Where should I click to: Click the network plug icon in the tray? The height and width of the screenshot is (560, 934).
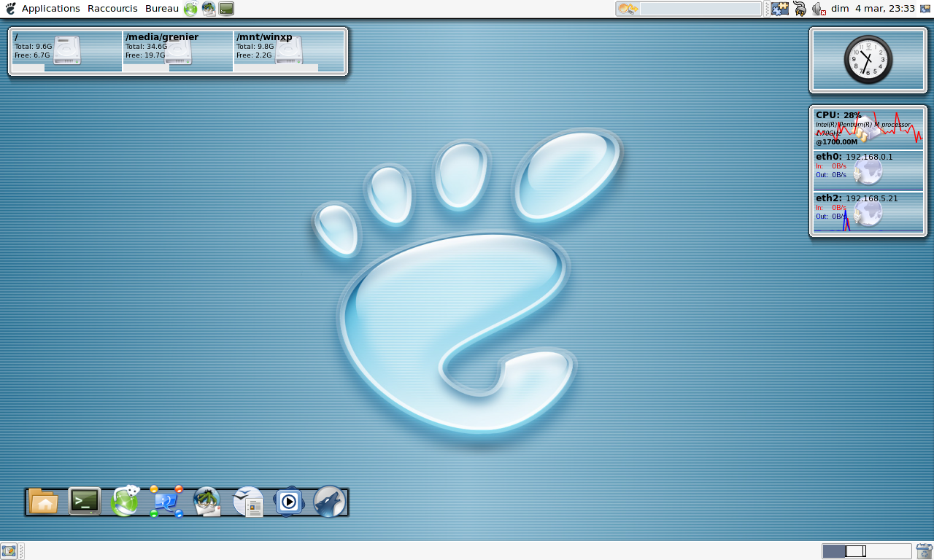tap(798, 8)
